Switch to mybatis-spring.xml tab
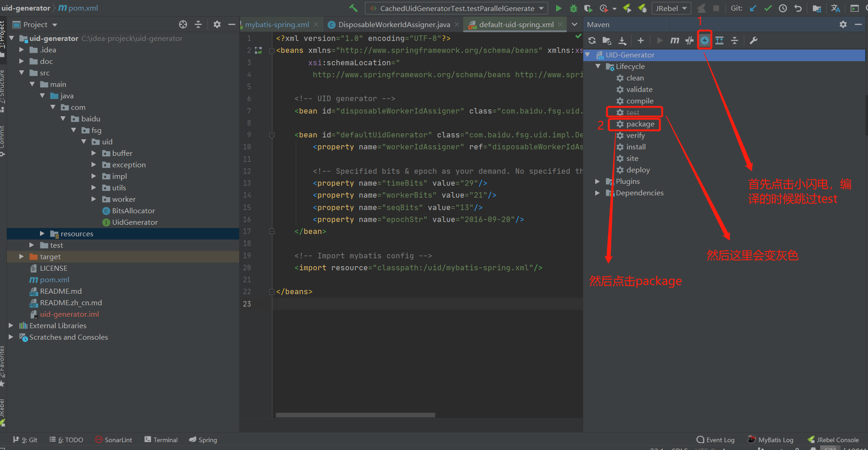Screen dimensions: 868x450 point(277,24)
